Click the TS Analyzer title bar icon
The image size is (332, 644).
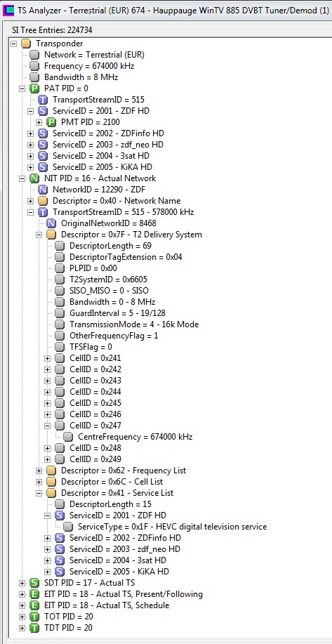coord(8,11)
